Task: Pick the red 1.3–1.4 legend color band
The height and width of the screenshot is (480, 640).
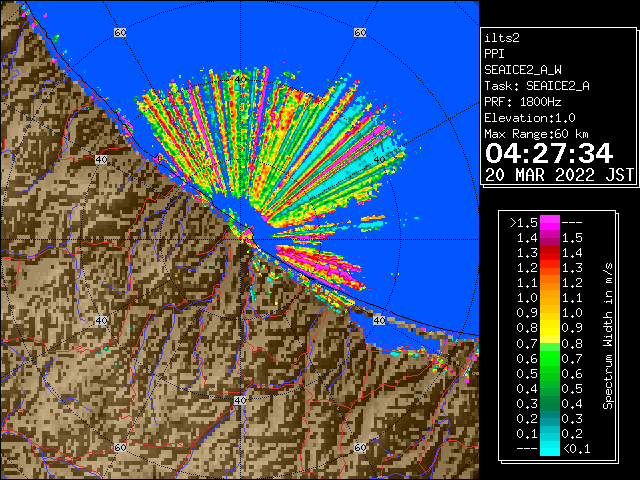Action: click(x=550, y=253)
